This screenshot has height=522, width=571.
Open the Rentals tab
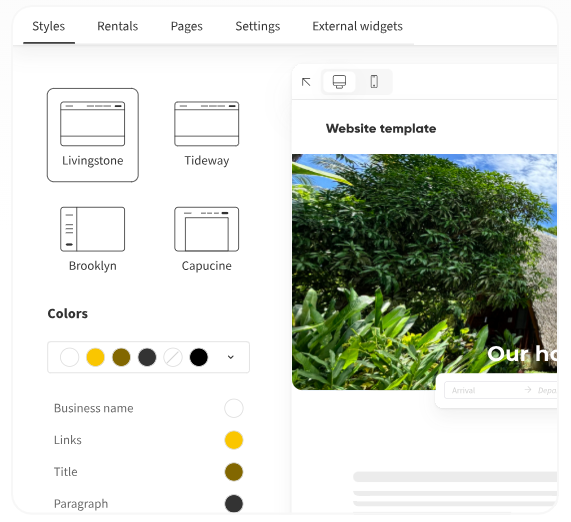point(118,26)
